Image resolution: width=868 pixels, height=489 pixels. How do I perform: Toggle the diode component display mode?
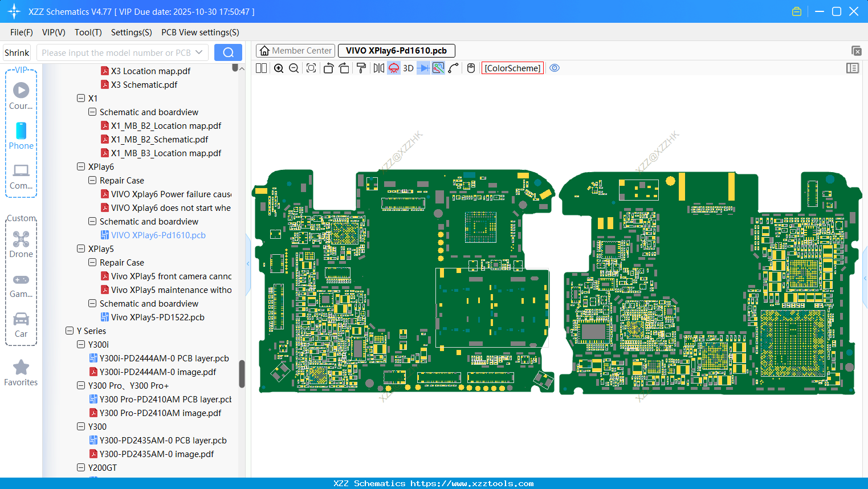click(423, 68)
